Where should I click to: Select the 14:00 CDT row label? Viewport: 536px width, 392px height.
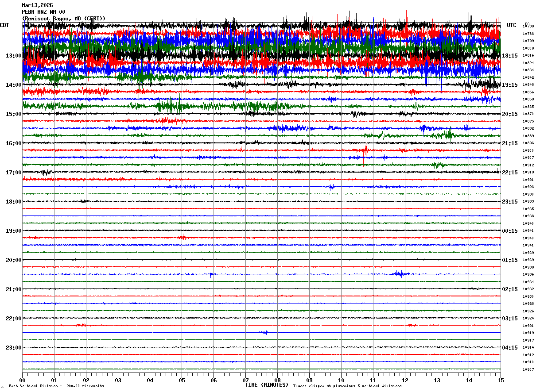point(14,85)
